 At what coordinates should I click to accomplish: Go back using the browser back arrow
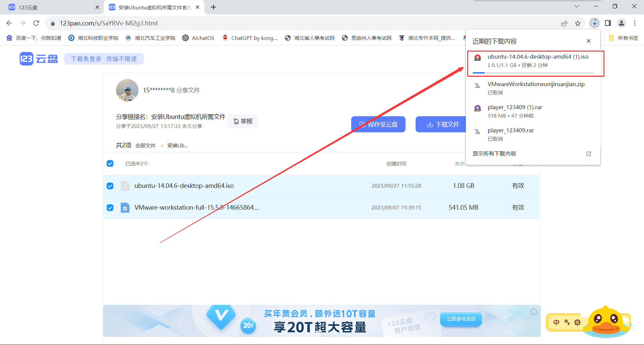9,23
